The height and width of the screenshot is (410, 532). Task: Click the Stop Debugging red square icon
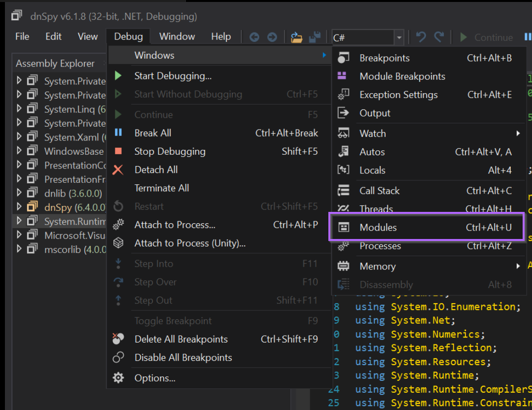pyautogui.click(x=118, y=151)
